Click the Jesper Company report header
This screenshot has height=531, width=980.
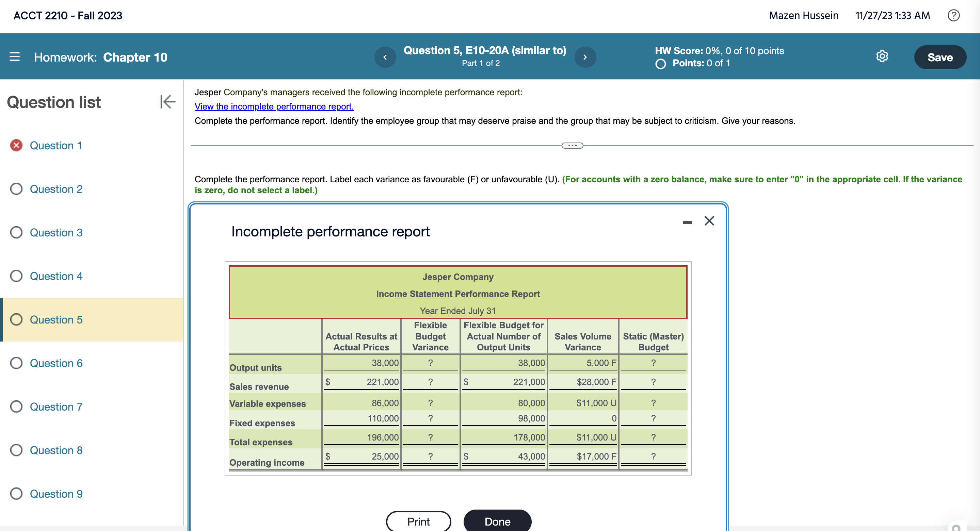click(x=458, y=277)
